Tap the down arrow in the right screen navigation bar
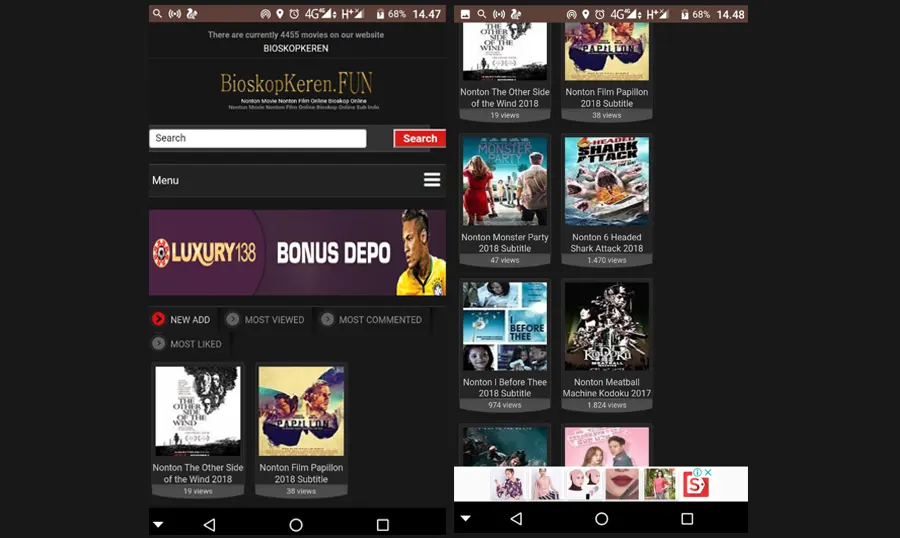Viewport: 900px width, 538px height. click(x=465, y=518)
